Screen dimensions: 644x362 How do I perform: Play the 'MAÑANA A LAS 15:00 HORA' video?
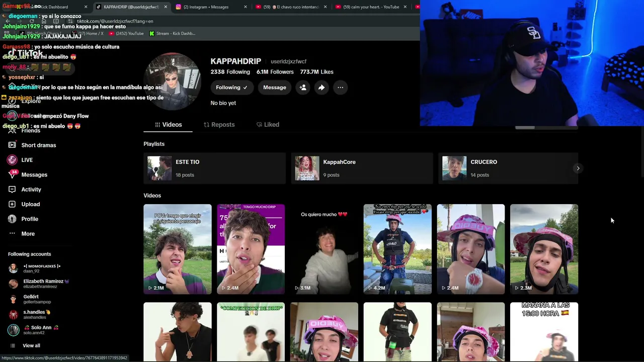[x=544, y=332]
